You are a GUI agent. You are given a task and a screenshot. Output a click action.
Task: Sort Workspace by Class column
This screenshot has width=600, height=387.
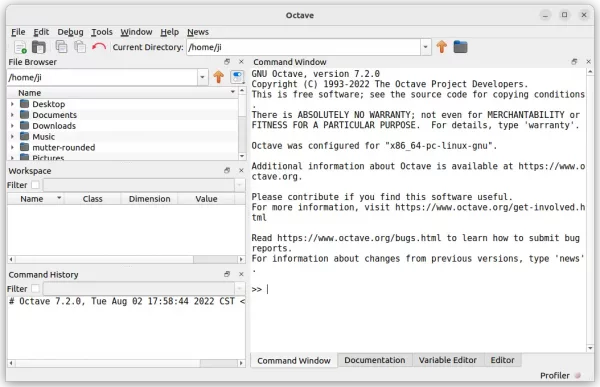pos(93,199)
